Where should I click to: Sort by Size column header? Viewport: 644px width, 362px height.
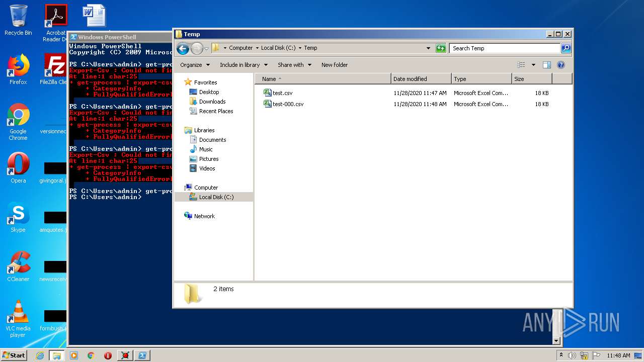[x=532, y=79]
